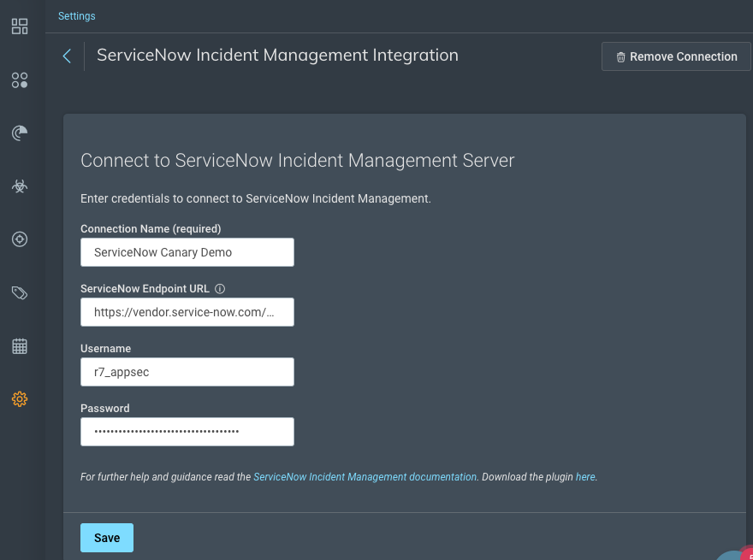Go back using the left chevron arrow
Image resolution: width=753 pixels, height=560 pixels.
click(67, 56)
